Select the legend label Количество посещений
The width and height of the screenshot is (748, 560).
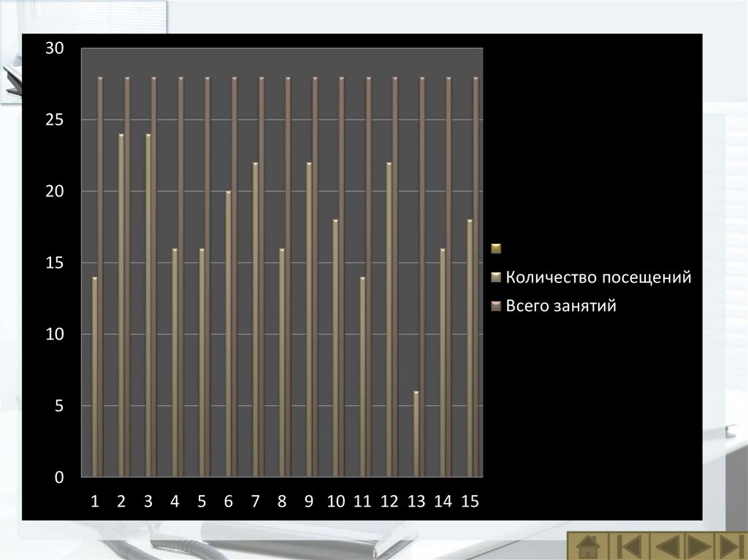(598, 277)
